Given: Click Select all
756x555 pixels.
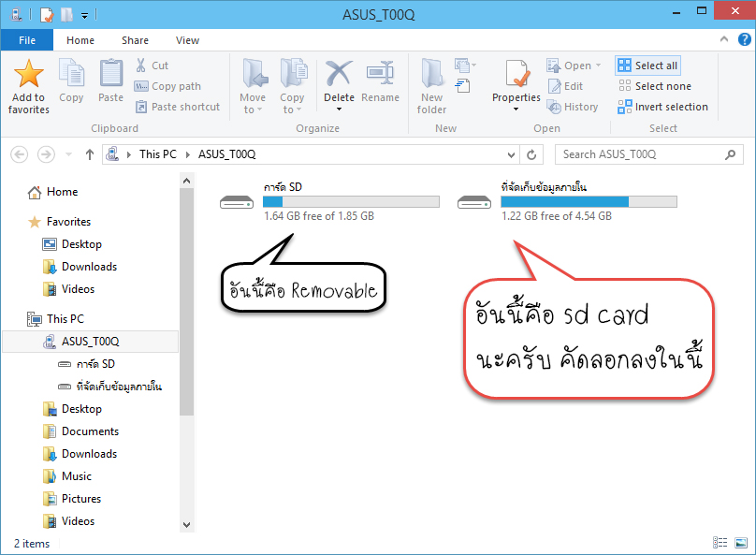Looking at the screenshot, I should (647, 66).
